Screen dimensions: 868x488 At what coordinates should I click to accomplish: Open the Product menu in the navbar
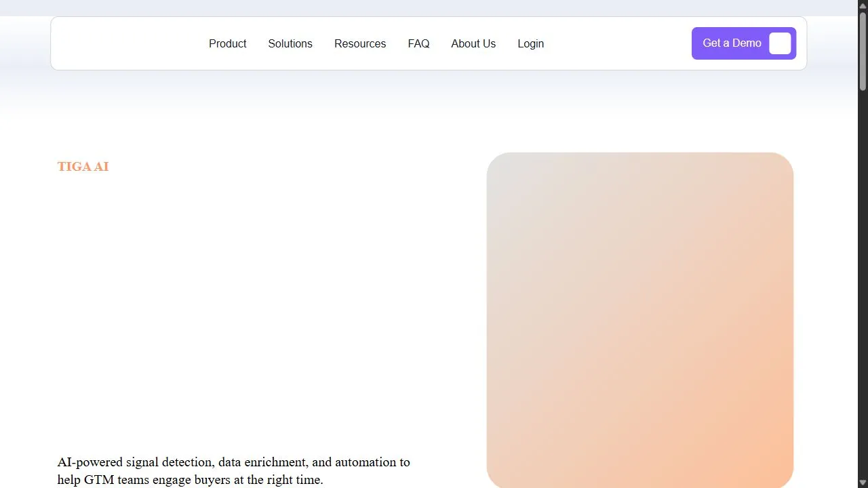tap(227, 43)
